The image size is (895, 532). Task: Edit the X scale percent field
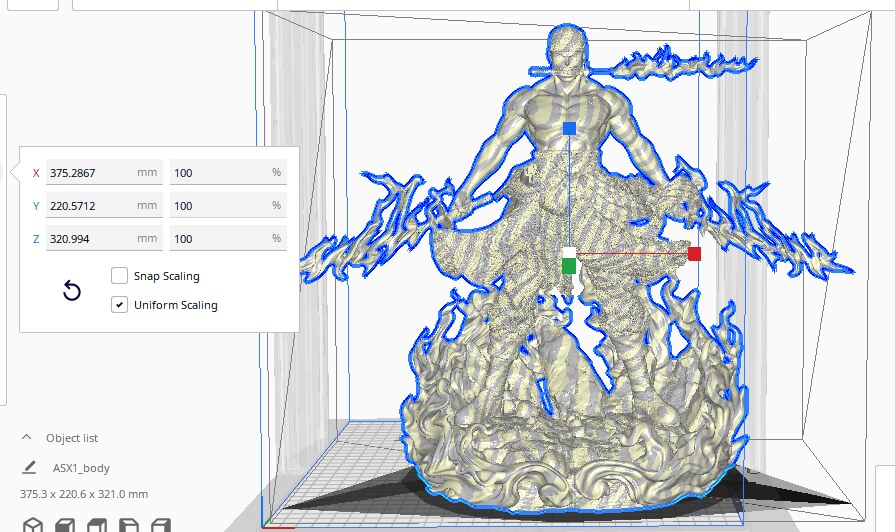point(228,172)
